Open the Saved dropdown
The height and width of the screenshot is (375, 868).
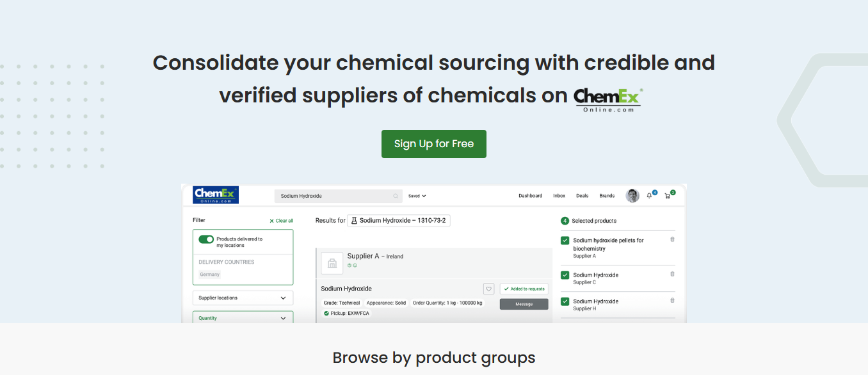point(417,196)
